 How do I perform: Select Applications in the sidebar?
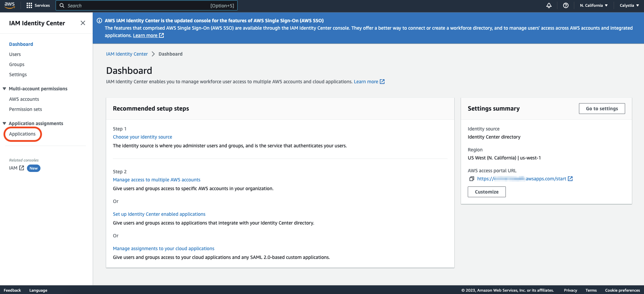click(x=22, y=134)
